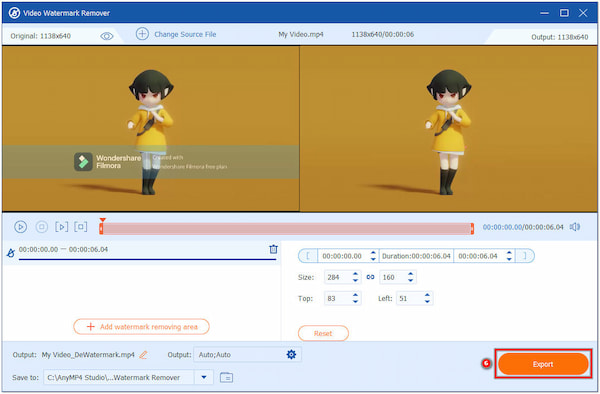This screenshot has width=600, height=394.
Task: Set end point with right bracket button
Action: (525, 256)
